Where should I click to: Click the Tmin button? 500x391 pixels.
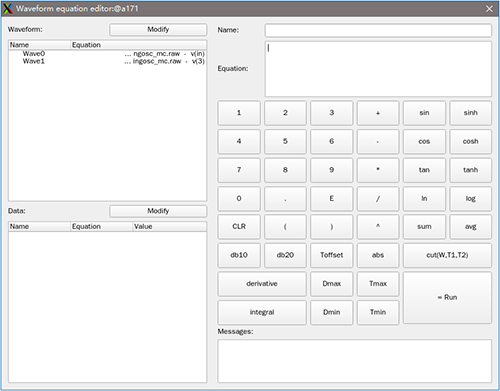[x=378, y=312]
